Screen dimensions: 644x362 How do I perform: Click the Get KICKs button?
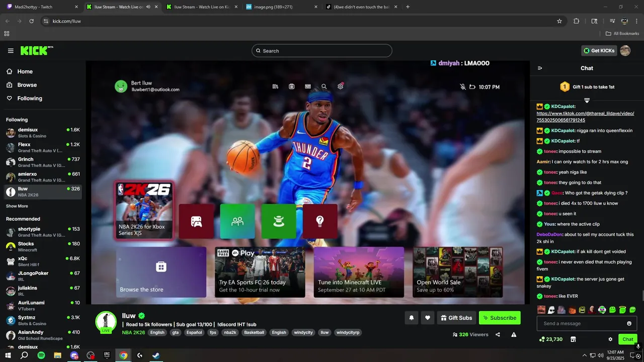pos(599,50)
